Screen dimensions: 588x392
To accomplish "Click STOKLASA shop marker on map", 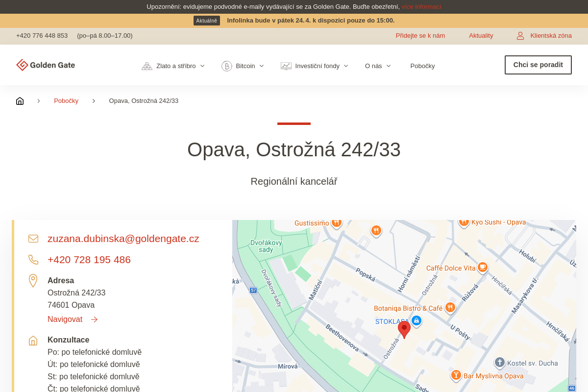I will coord(416,320).
